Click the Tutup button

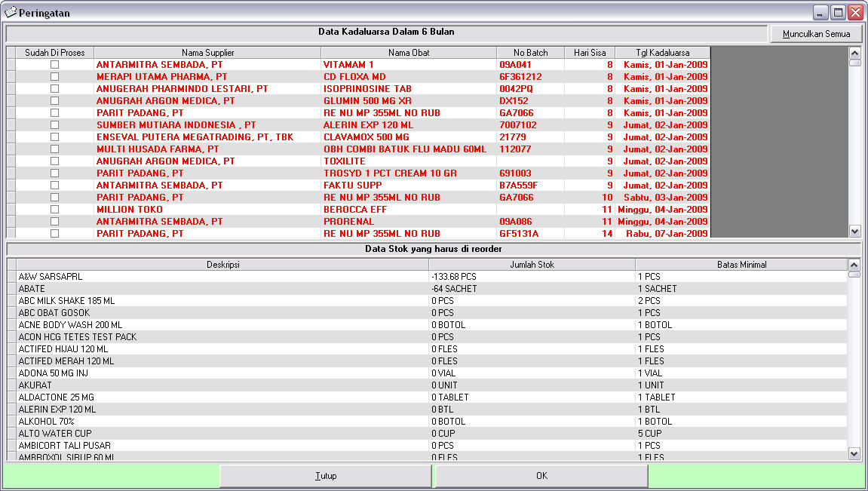(x=326, y=475)
